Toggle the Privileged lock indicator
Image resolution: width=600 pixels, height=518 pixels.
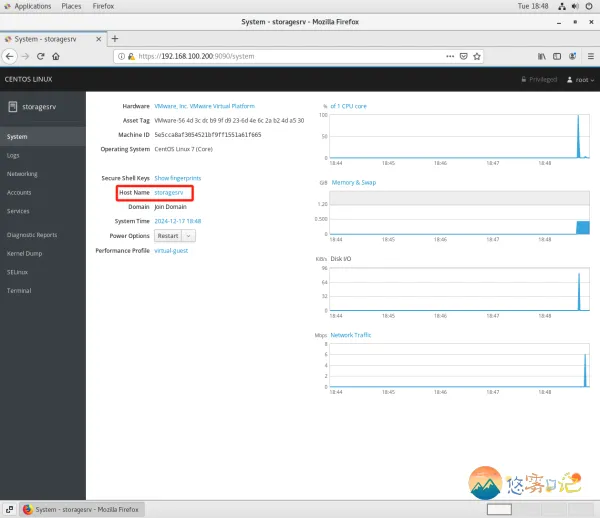click(x=537, y=79)
